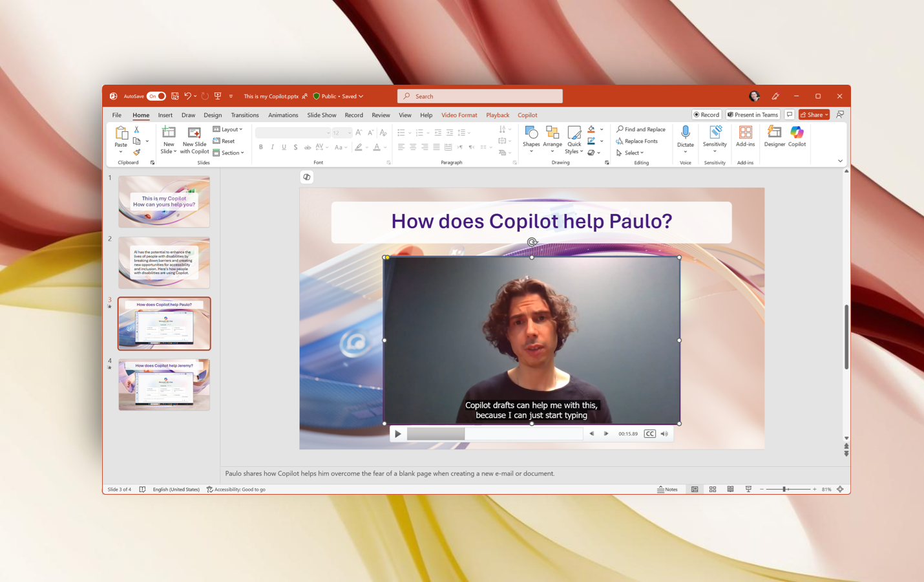Launch Copilot from the ribbon's Home tab
924x582 pixels.
[x=797, y=136]
